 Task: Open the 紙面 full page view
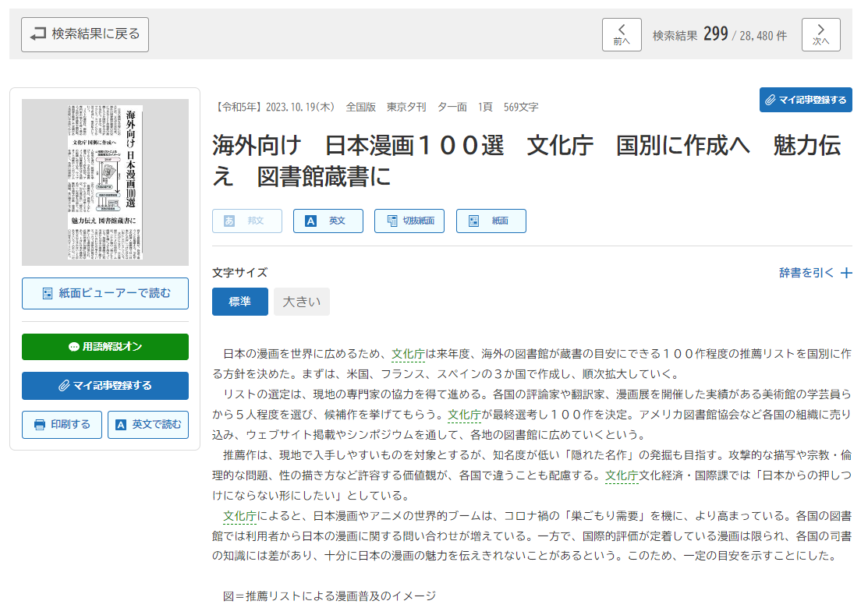[491, 221]
